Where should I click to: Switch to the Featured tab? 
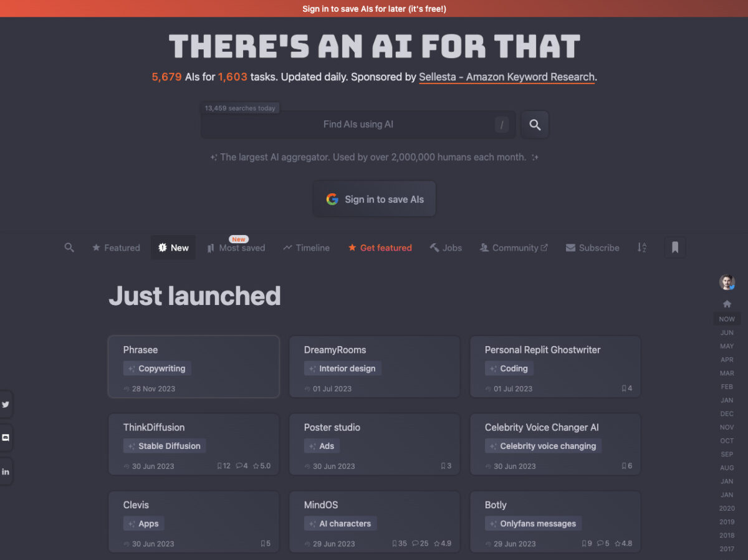pyautogui.click(x=116, y=248)
